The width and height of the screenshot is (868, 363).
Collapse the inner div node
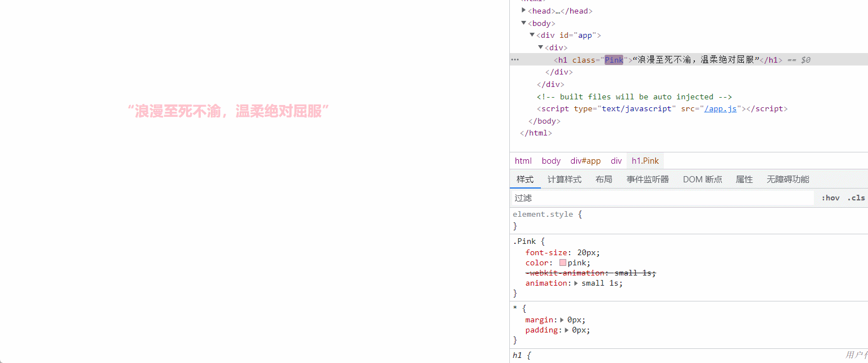tap(540, 47)
